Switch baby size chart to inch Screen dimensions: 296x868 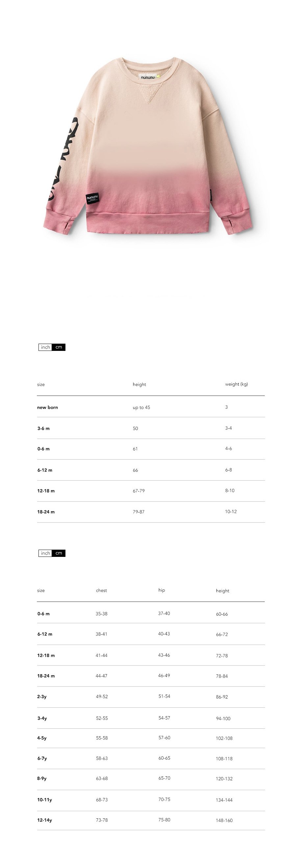[x=45, y=347]
